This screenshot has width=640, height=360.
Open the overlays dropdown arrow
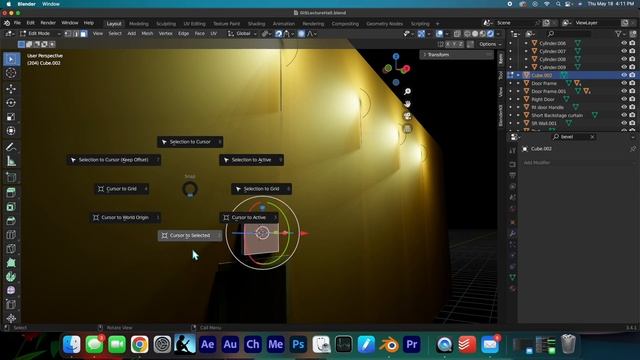pos(447,34)
